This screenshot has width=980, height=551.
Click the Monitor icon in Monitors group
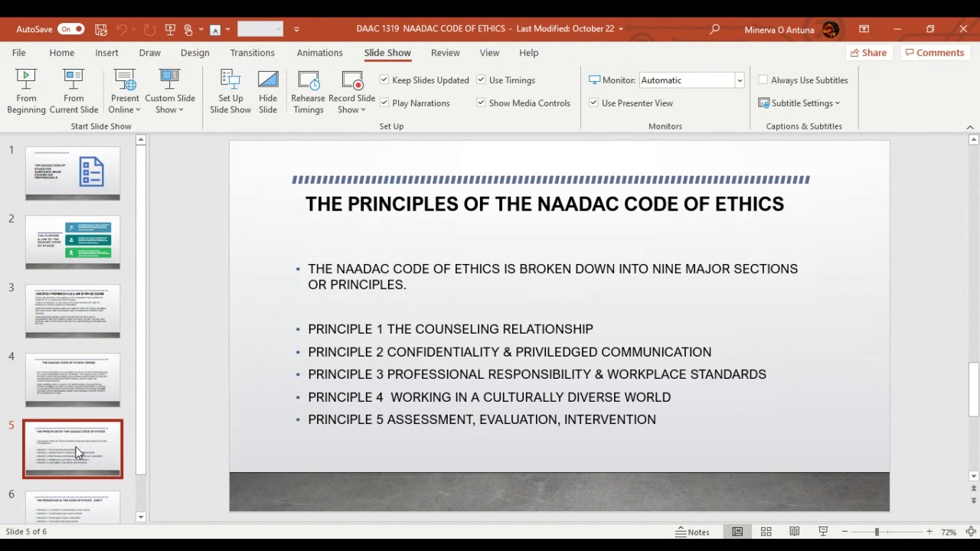point(594,80)
